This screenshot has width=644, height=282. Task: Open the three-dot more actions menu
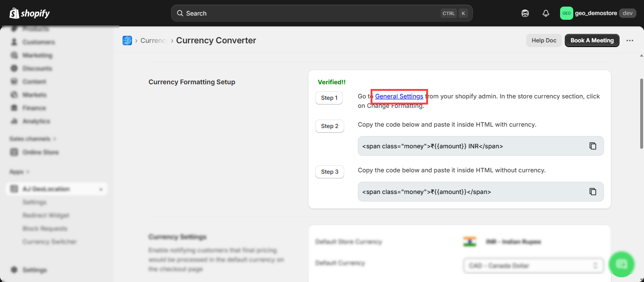pyautogui.click(x=630, y=40)
